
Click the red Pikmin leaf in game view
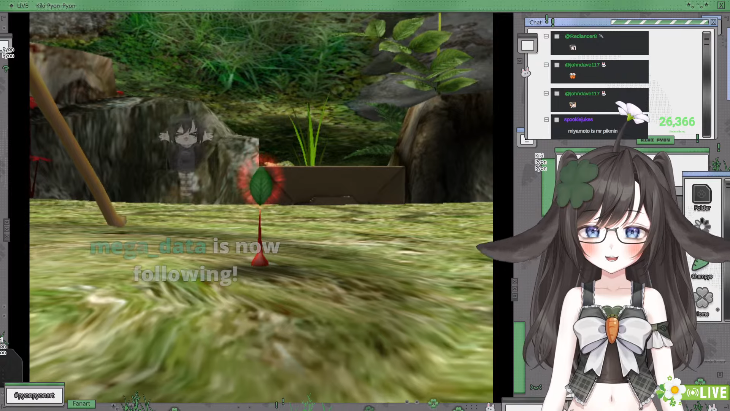(261, 186)
